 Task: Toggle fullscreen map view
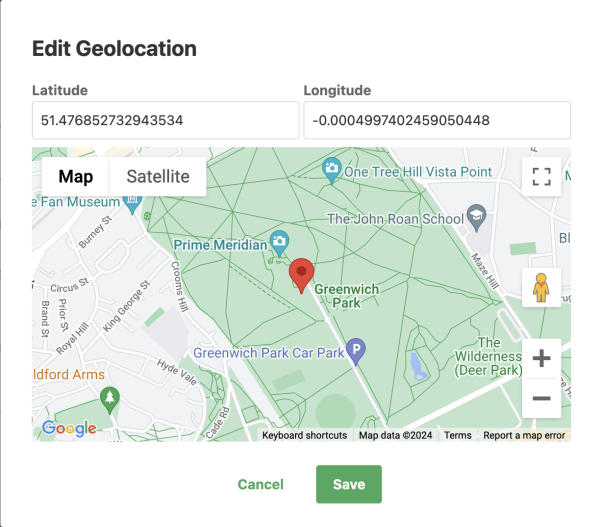pos(541,177)
